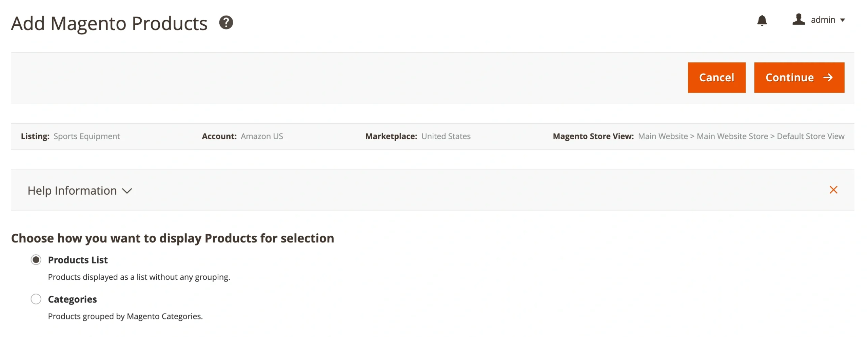Expand the Help Information section heading
Screen dimensions: 868x337
tap(72, 191)
